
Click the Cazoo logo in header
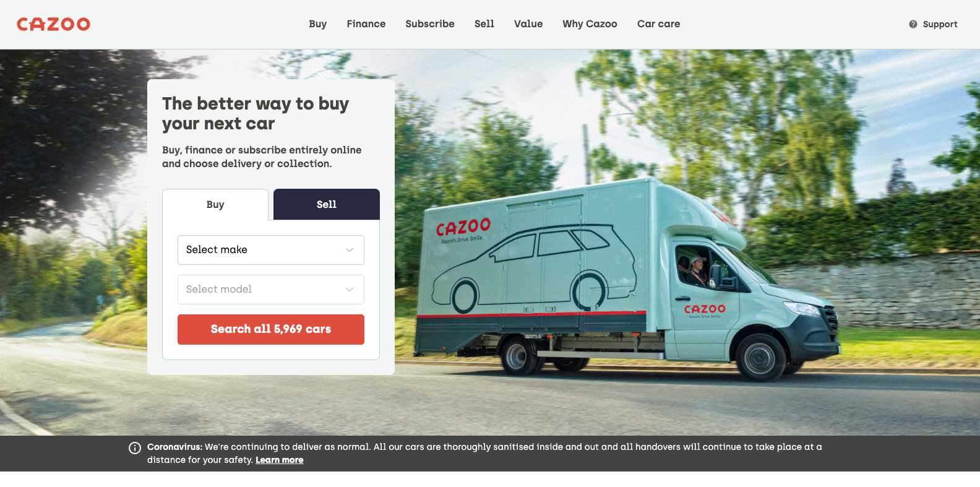click(x=53, y=24)
